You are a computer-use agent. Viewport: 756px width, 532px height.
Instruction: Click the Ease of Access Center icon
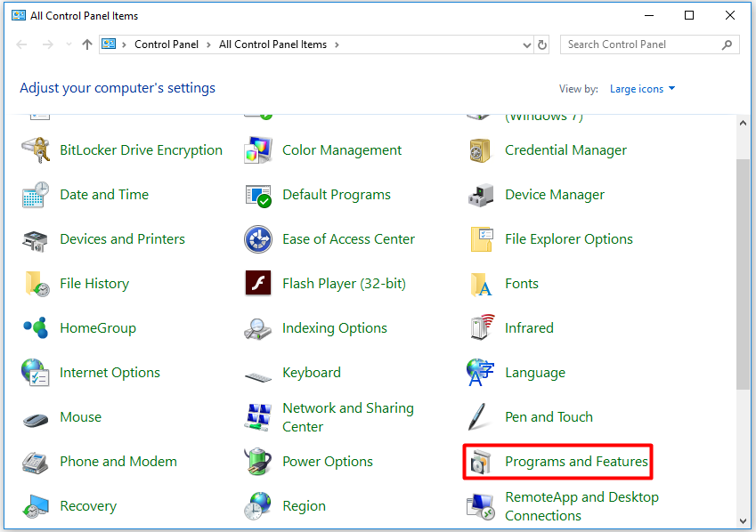[x=258, y=239]
